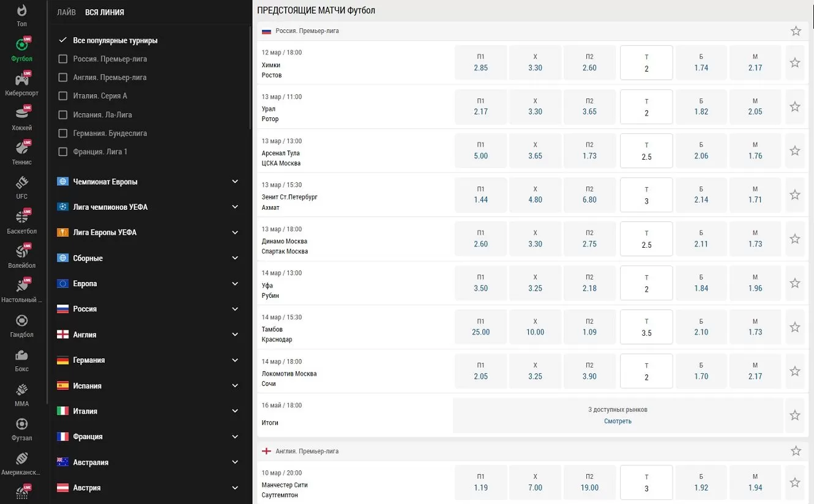This screenshot has height=504, width=814.
Task: Open the Киберспорт section icon in sidebar
Action: click(21, 81)
